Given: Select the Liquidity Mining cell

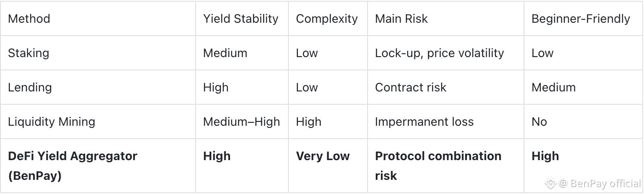Looking at the screenshot, I should point(52,121).
